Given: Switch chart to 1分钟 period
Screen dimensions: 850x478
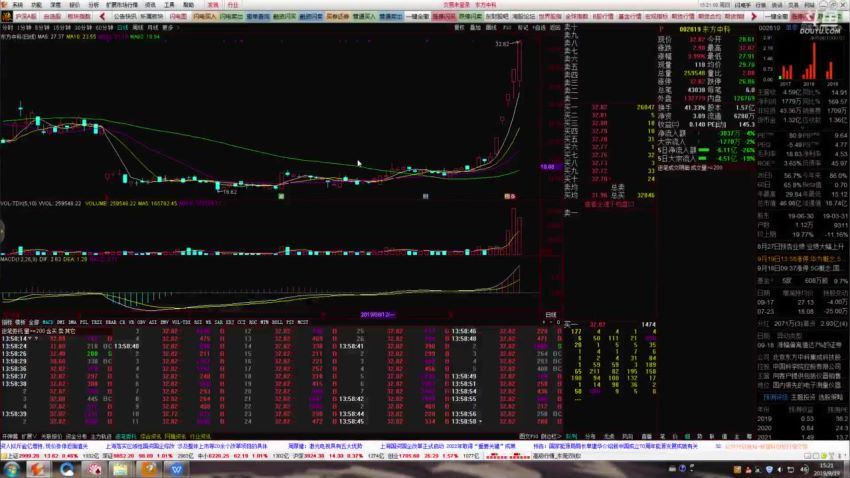Looking at the screenshot, I should coord(24,27).
